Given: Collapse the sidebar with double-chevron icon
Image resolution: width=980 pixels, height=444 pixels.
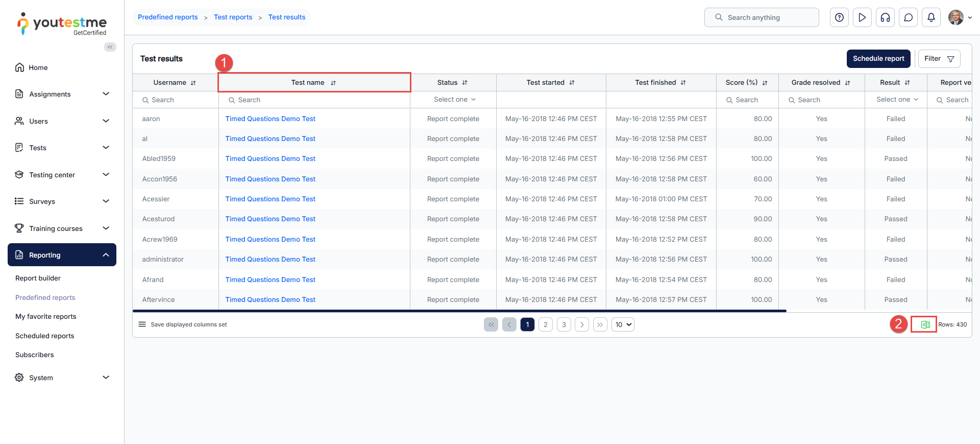Looking at the screenshot, I should pyautogui.click(x=110, y=47).
